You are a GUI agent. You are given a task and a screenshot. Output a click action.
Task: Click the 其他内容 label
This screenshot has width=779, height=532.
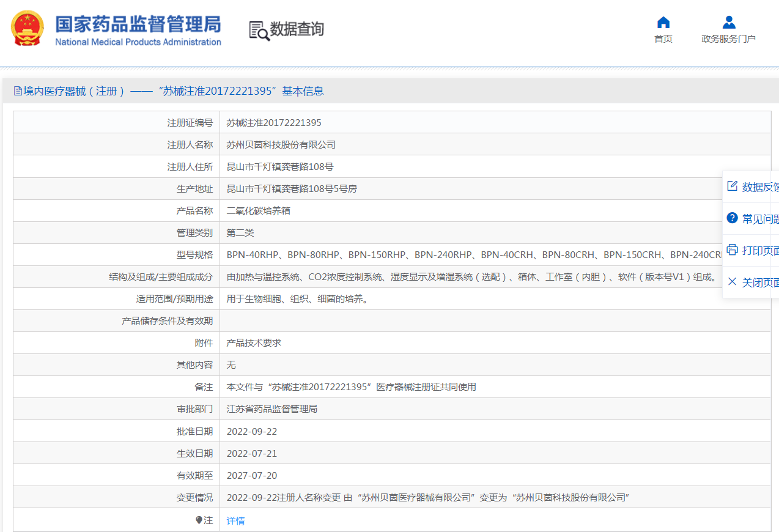(195, 365)
